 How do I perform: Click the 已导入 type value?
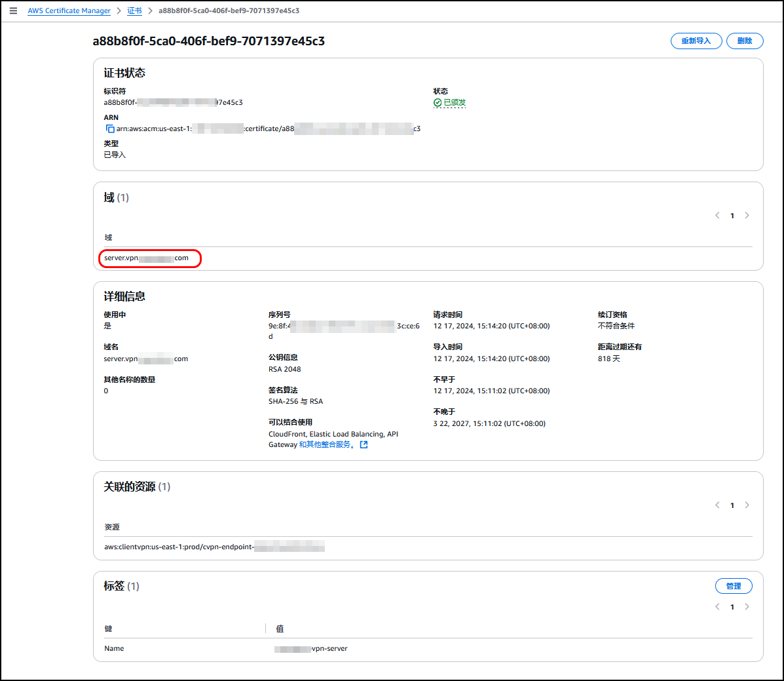click(115, 155)
